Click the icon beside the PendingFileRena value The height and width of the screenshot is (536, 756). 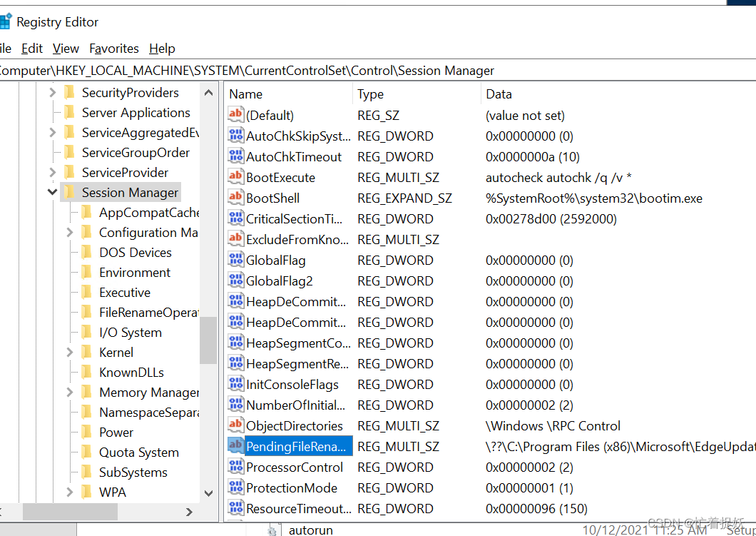pos(235,446)
